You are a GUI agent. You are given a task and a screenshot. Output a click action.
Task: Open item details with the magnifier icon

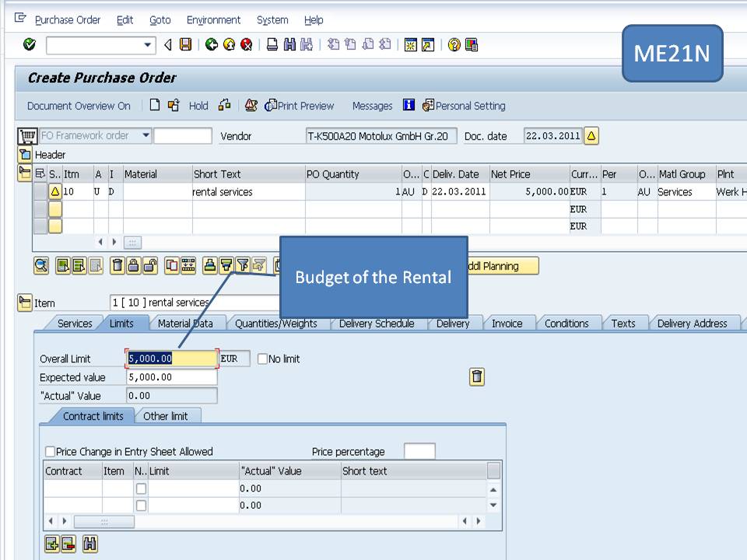click(40, 265)
